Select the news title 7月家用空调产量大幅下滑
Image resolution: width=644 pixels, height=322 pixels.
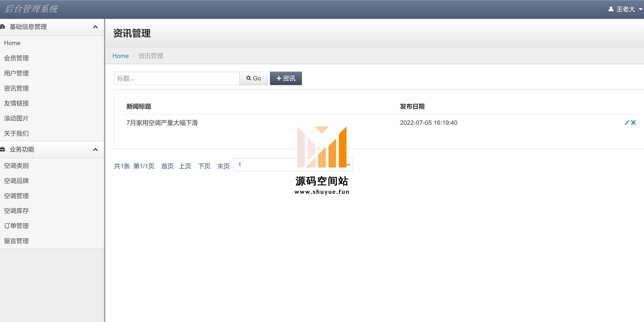162,123
